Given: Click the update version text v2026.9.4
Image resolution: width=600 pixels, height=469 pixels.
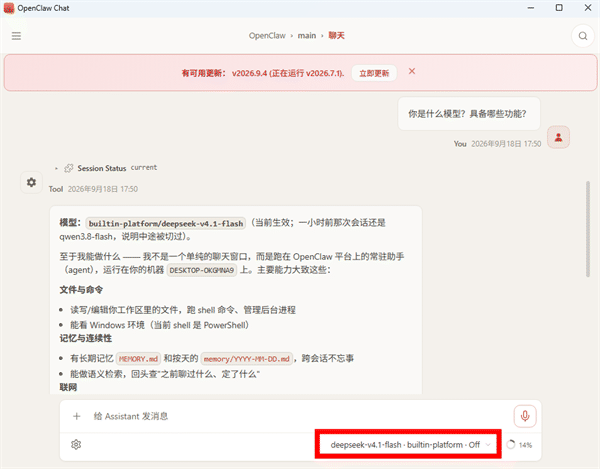Looking at the screenshot, I should (249, 73).
